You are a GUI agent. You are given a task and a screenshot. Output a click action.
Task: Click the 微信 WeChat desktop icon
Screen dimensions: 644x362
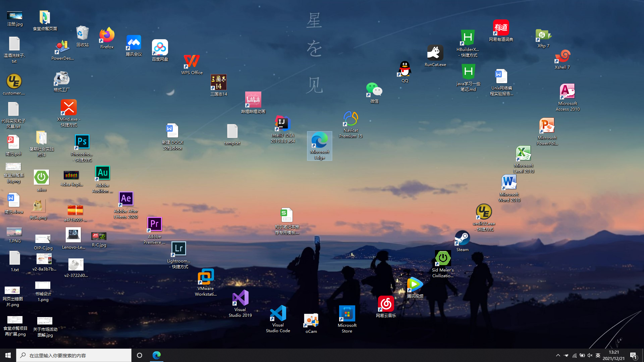[x=374, y=93]
